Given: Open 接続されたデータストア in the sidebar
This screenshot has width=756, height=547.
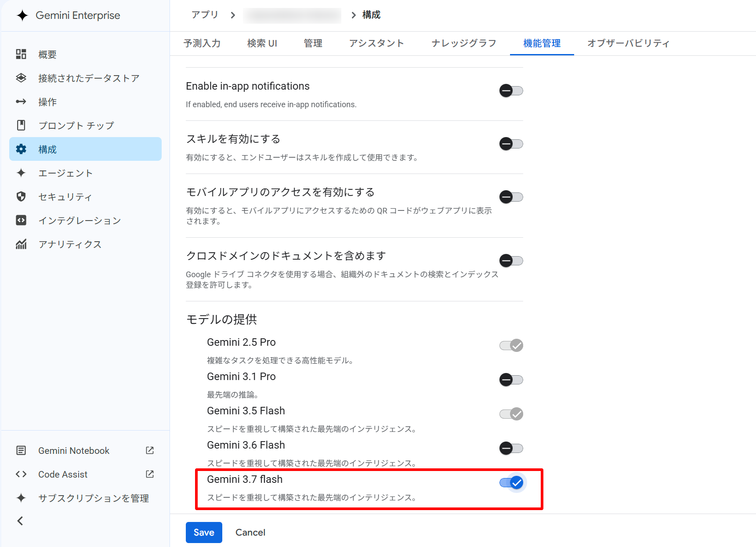Looking at the screenshot, I should (85, 78).
